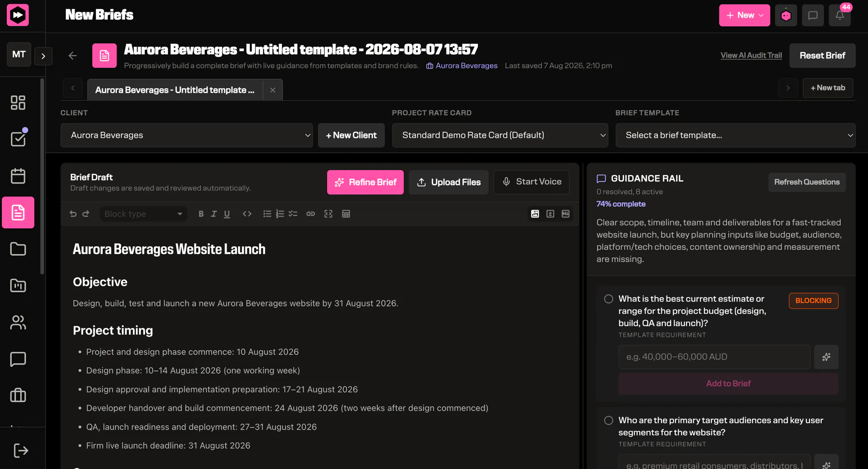
Task: Toggle bold formatting
Action: point(201,214)
